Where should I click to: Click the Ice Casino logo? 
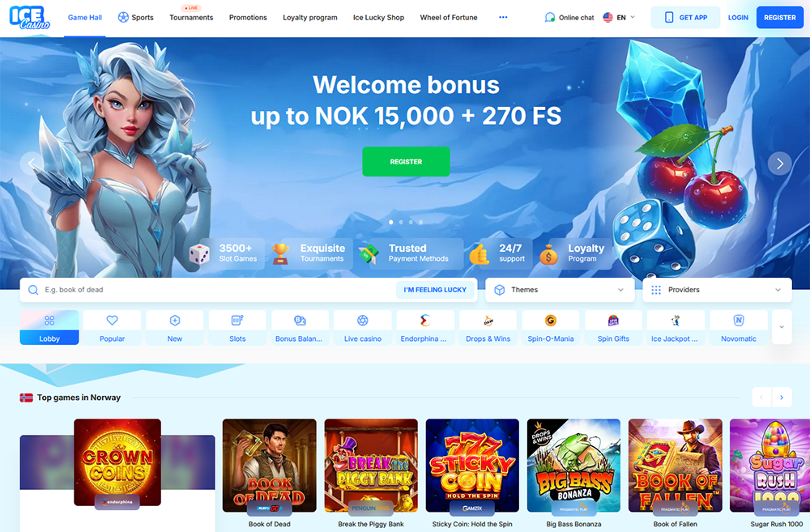29,18
